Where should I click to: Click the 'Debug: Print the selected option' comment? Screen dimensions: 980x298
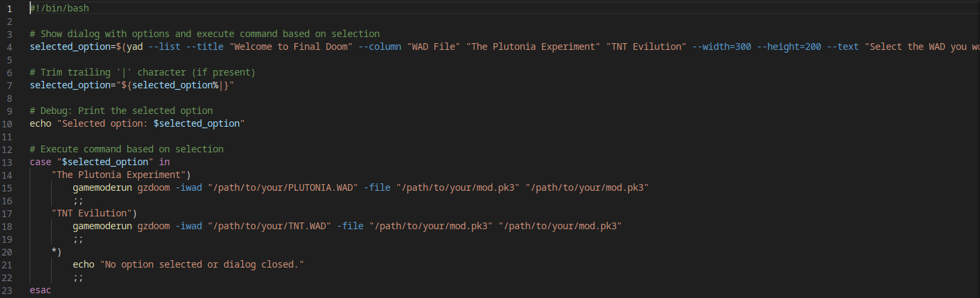(x=121, y=111)
